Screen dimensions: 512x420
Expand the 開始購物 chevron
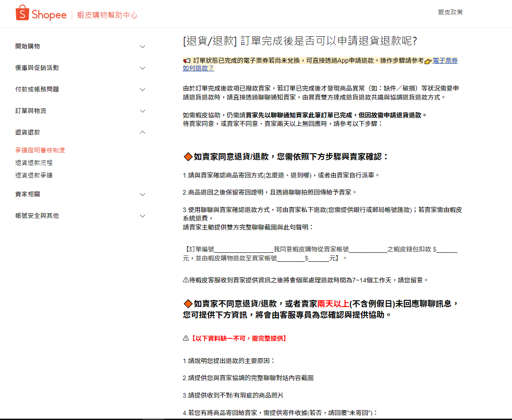(x=143, y=47)
